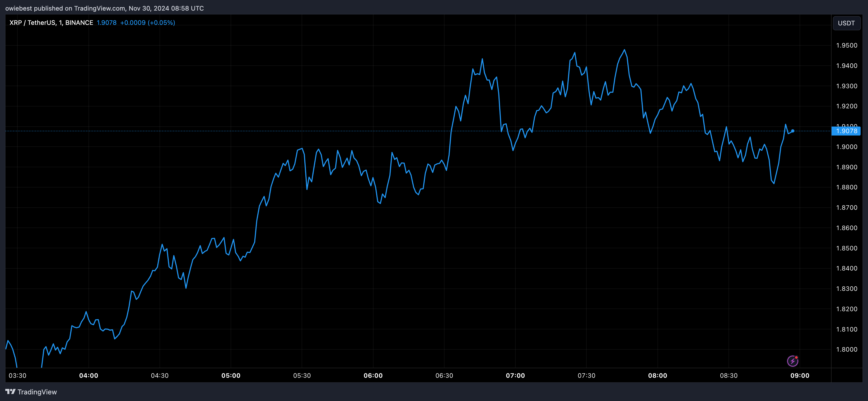
Task: Click the 1.9200 price axis label
Action: point(847,106)
